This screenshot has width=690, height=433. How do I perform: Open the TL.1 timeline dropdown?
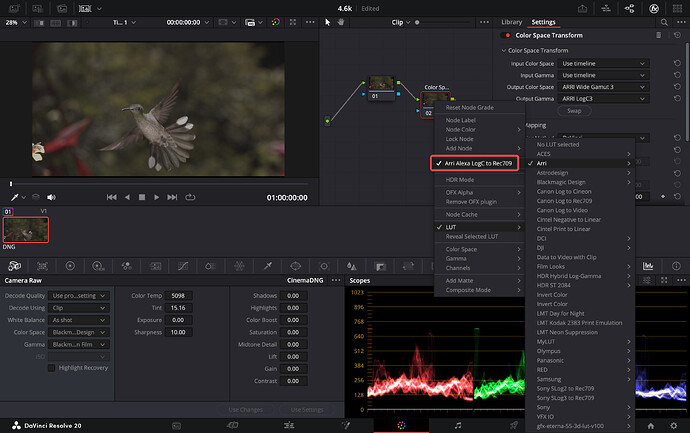[124, 22]
